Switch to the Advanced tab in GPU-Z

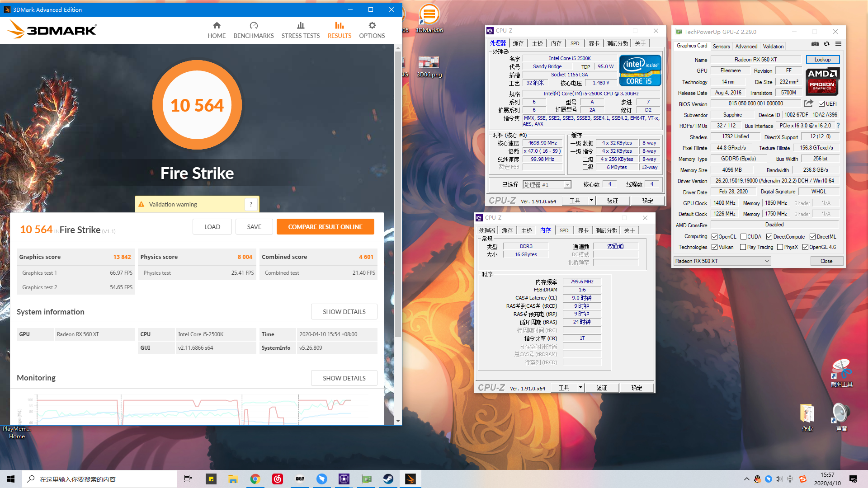[x=746, y=47]
